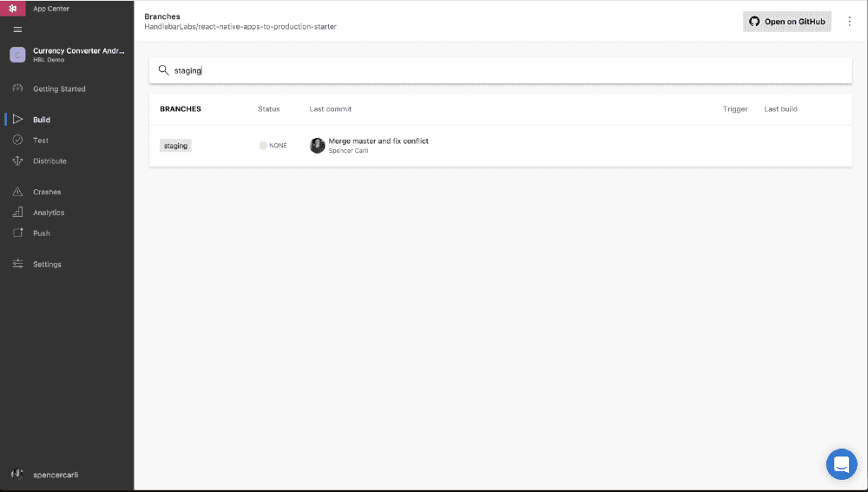Click the BRANCHES column header
Viewport: 868px width, 492px height.
[181, 109]
